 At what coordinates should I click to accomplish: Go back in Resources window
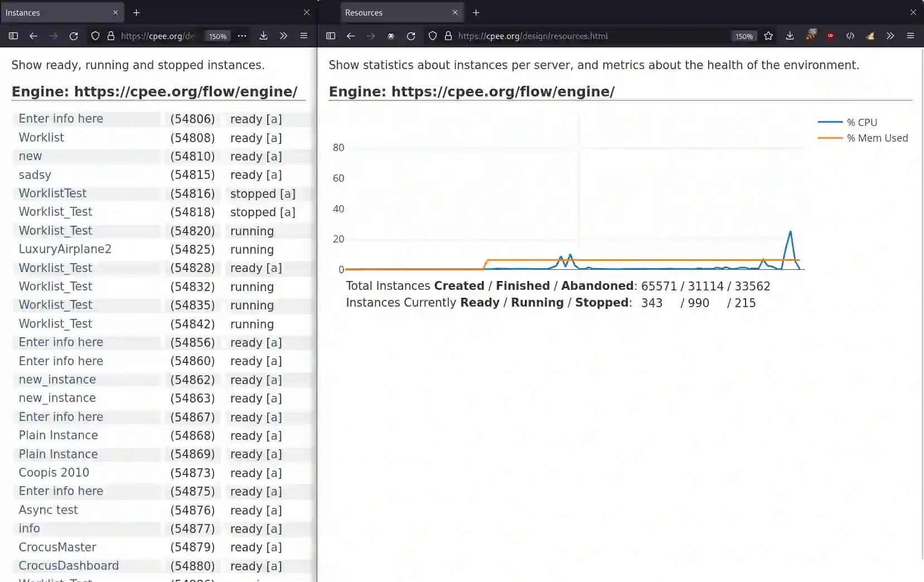(351, 36)
